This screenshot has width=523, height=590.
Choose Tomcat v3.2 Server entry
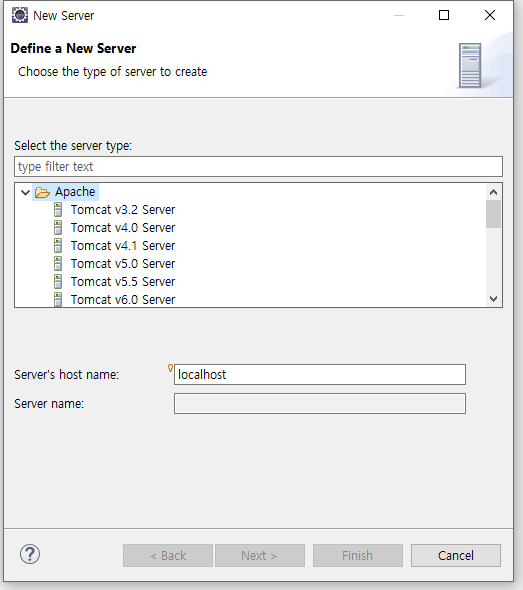pos(123,210)
